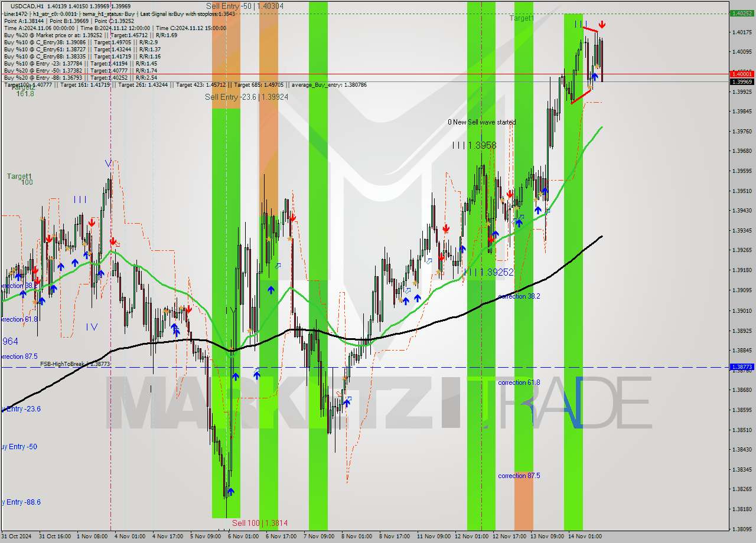Select 'correction 61.8' label near 12 Nov
The image size is (756, 543).
point(519,382)
